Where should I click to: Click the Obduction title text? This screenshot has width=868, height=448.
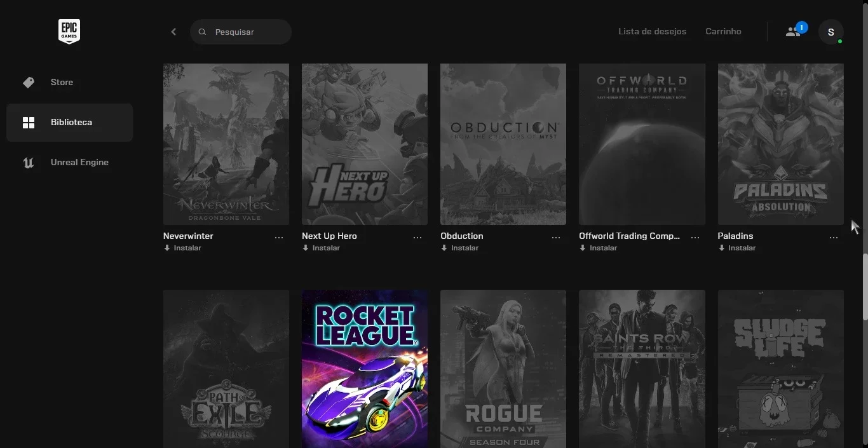(462, 236)
